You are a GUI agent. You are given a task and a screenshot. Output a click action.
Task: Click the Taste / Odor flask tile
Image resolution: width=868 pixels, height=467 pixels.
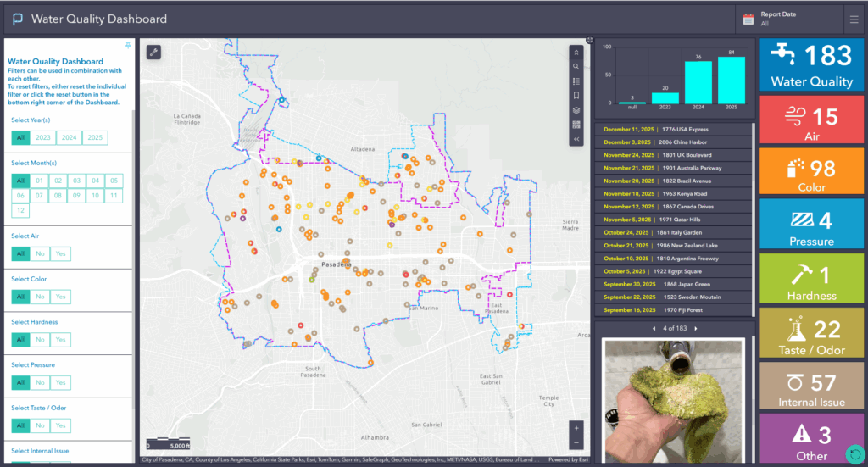811,333
